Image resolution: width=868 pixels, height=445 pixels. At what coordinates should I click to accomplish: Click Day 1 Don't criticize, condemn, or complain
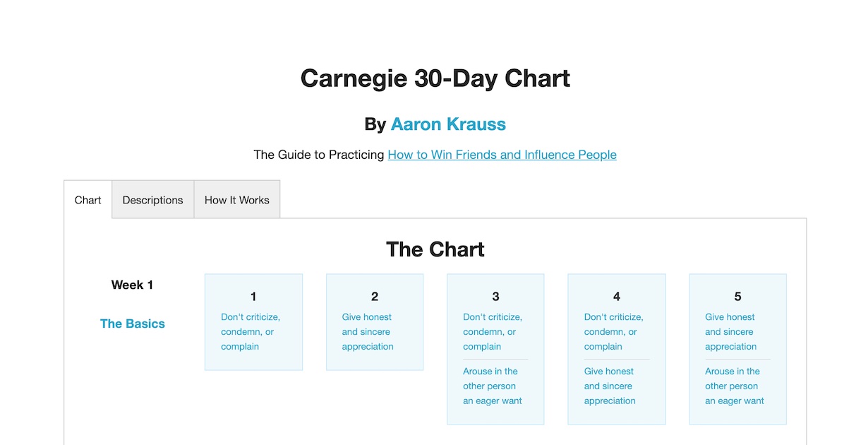coord(251,332)
